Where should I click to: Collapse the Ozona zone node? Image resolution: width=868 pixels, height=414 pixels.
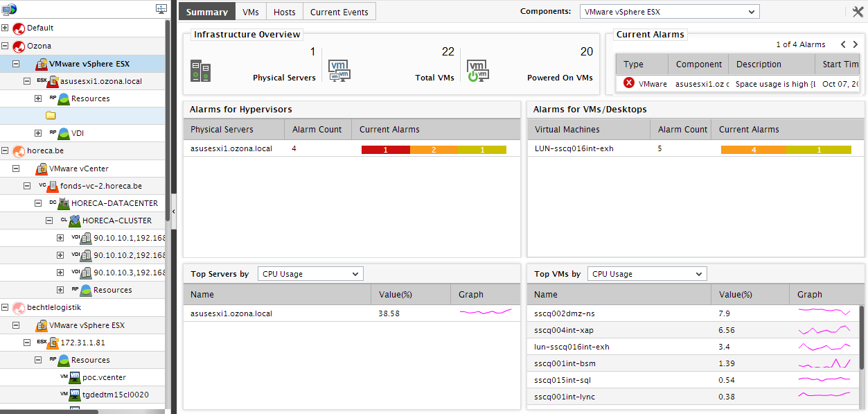point(5,46)
